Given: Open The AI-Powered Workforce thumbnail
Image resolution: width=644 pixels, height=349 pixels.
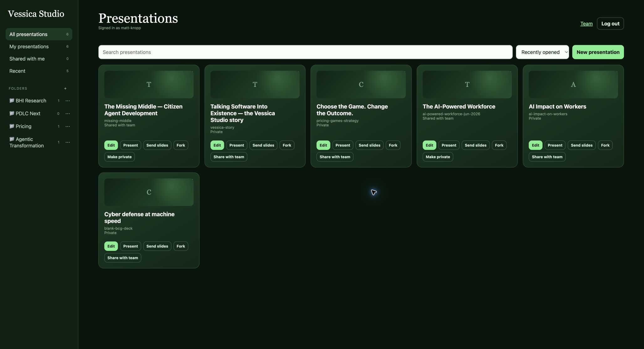Looking at the screenshot, I should pyautogui.click(x=467, y=84).
